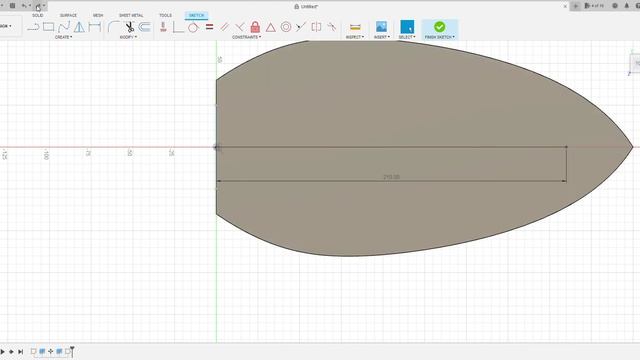640x360 pixels.
Task: Switch to the TOOLS tab
Action: pos(165,16)
